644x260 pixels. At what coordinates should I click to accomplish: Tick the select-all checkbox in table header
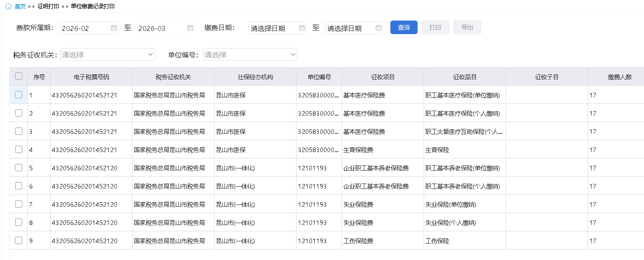19,76
